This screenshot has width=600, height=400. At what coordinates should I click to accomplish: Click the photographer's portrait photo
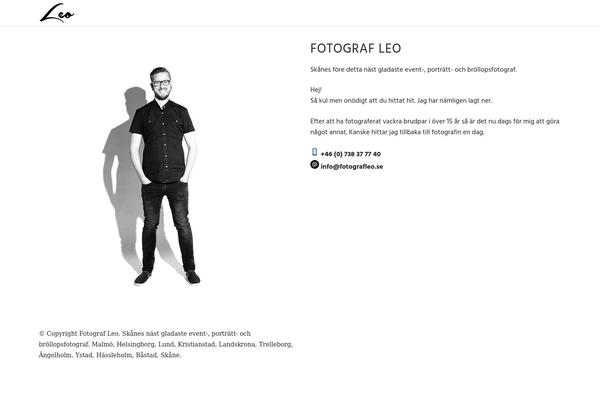click(151, 176)
